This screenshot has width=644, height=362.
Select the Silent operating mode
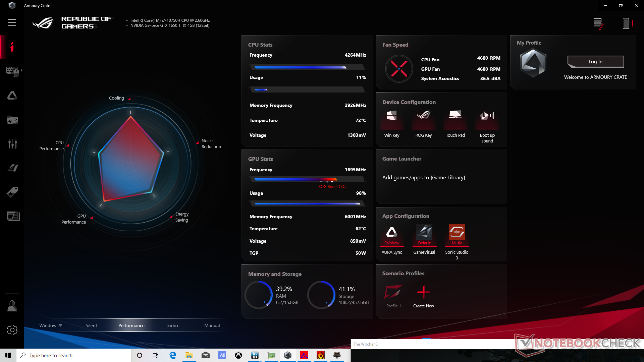coord(91,325)
